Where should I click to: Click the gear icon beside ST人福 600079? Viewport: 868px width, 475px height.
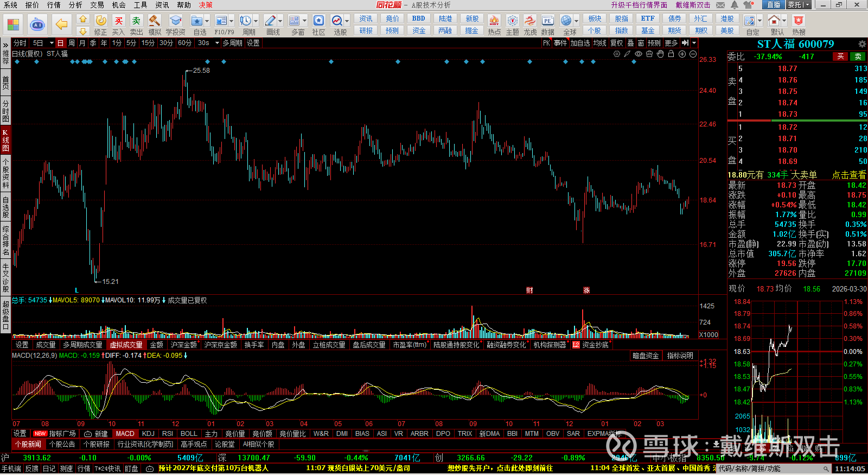(x=862, y=44)
